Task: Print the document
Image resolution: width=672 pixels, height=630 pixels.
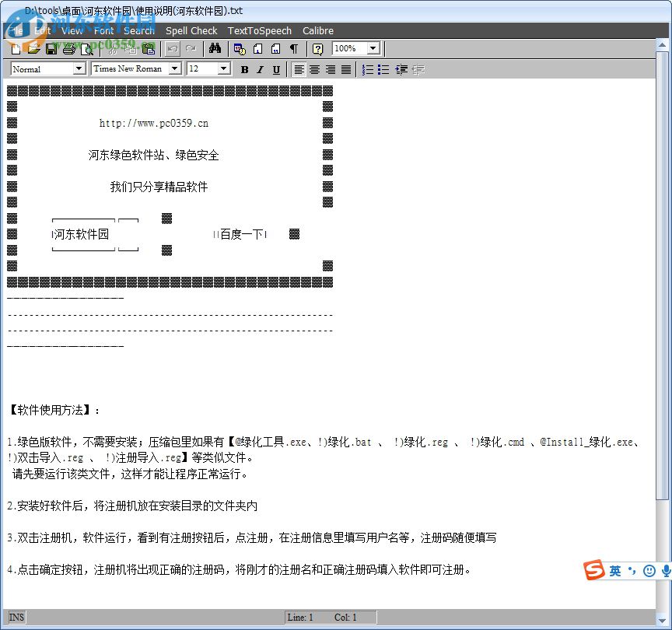Action: 69,49
